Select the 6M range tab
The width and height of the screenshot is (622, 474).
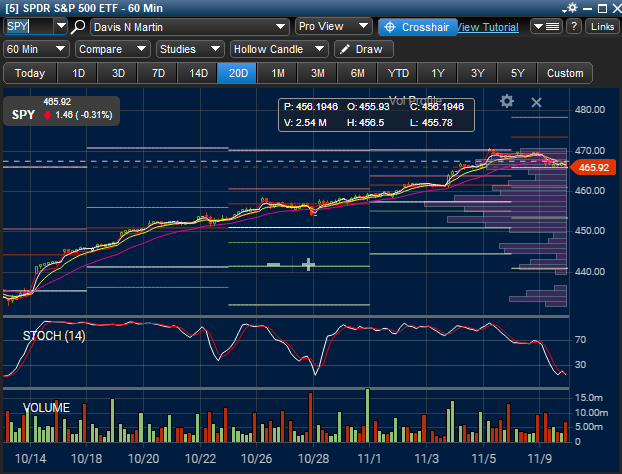point(357,73)
